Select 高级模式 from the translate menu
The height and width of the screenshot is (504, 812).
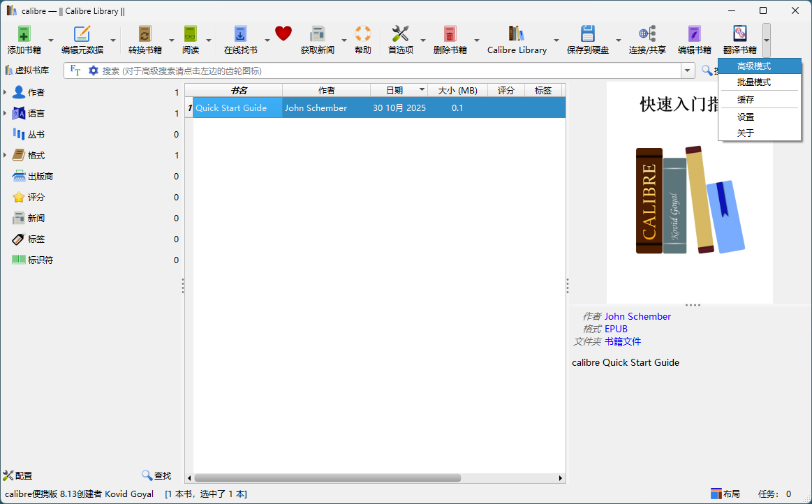pyautogui.click(x=754, y=66)
